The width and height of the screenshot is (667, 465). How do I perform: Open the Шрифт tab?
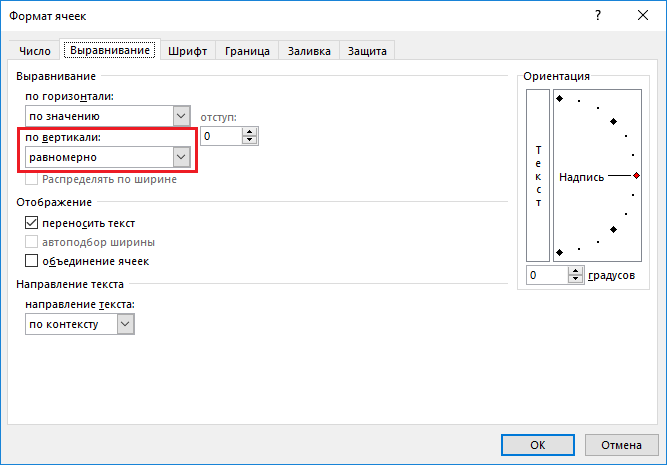[x=187, y=51]
